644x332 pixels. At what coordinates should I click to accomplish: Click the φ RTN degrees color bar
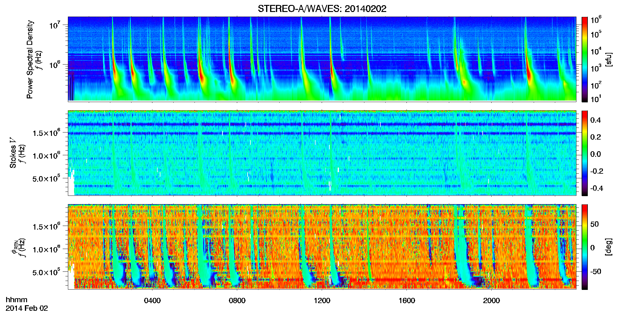click(x=585, y=247)
